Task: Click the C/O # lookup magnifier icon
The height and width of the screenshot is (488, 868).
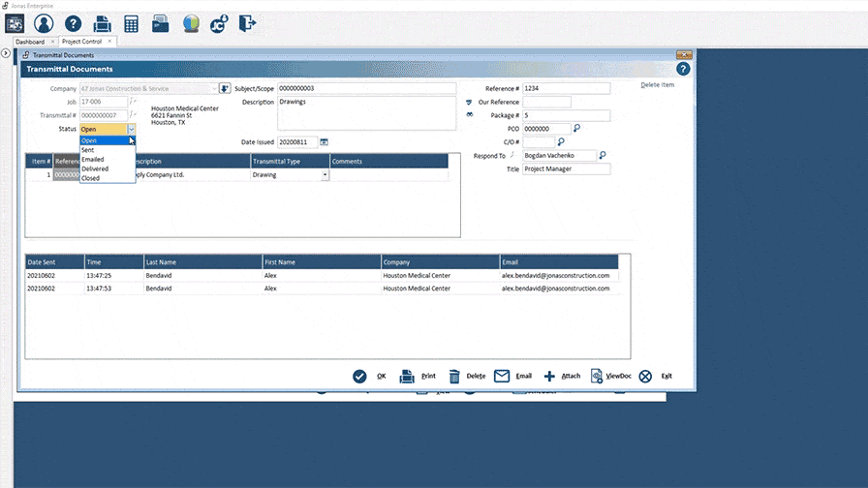Action: click(561, 141)
